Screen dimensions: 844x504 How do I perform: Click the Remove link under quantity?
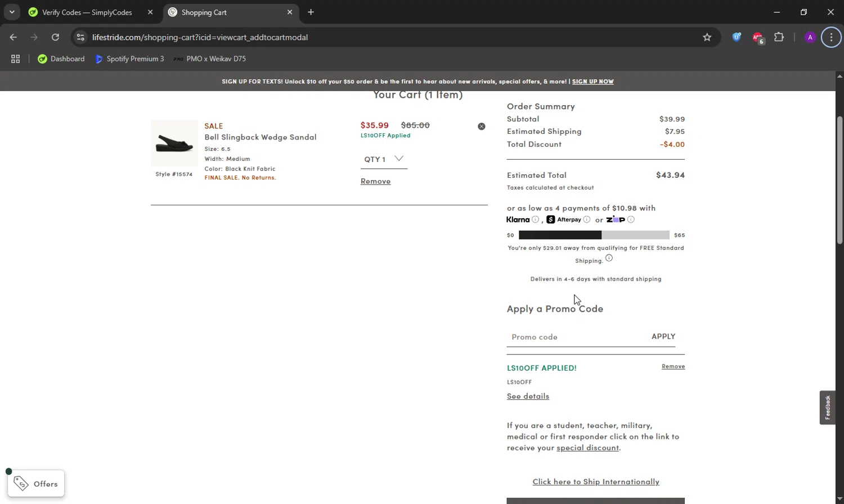pos(375,181)
